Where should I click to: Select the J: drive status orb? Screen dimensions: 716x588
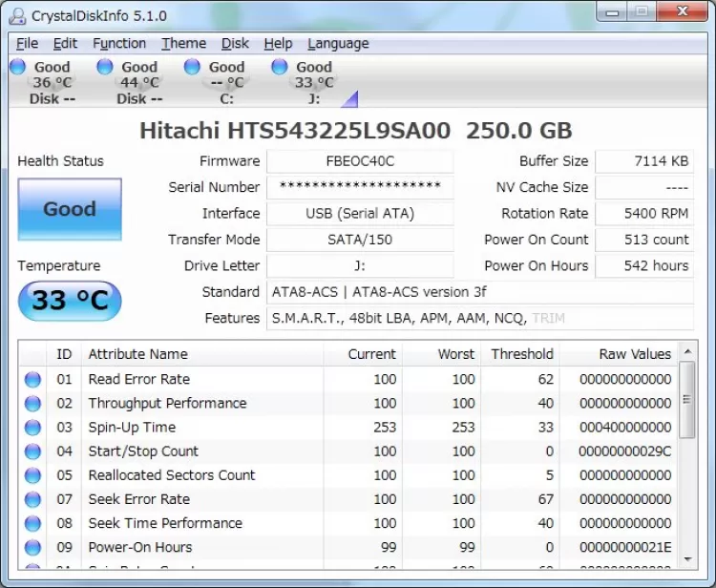coord(280,67)
